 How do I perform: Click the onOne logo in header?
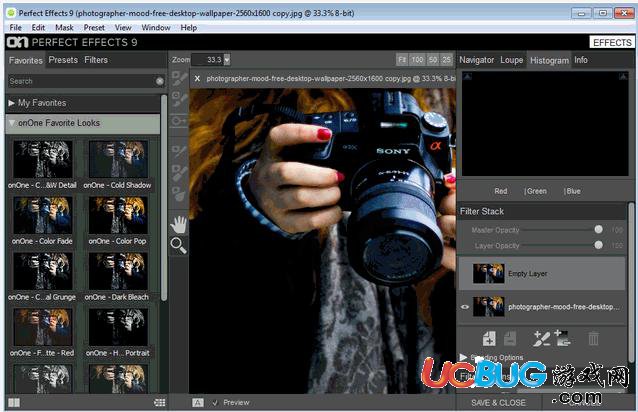pos(17,42)
